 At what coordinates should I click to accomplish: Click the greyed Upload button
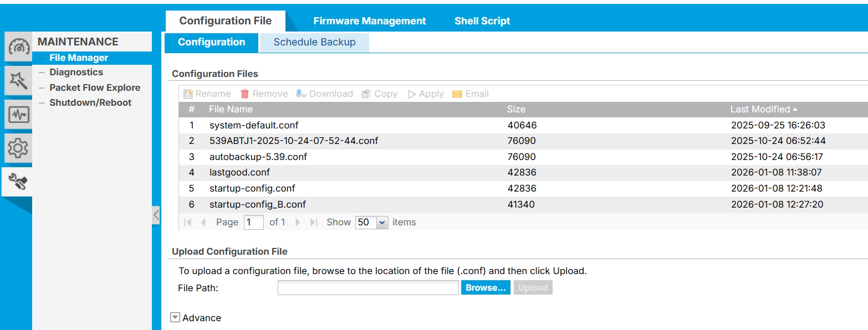coord(533,288)
